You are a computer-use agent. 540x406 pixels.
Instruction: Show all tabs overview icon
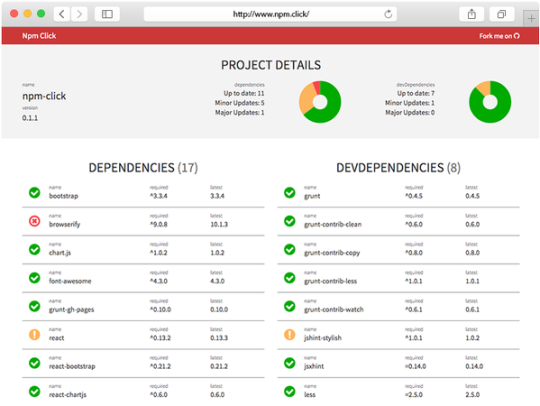[502, 14]
